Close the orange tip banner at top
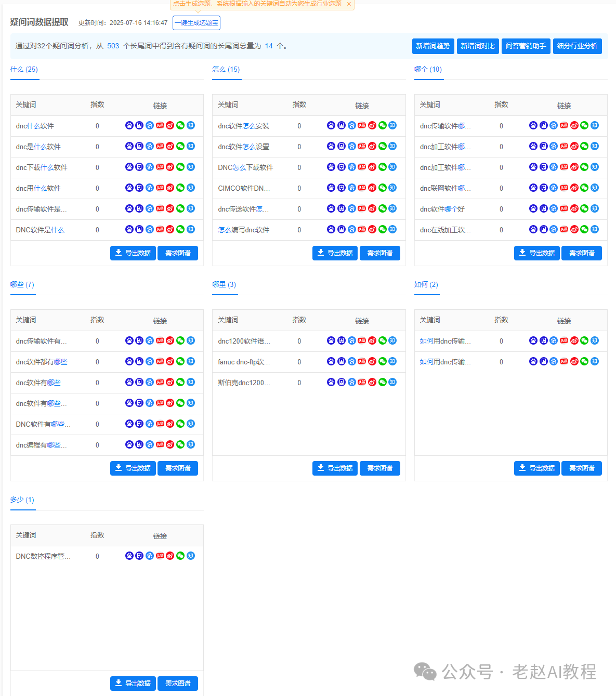Screen dimensions: 616x696 (349, 4)
